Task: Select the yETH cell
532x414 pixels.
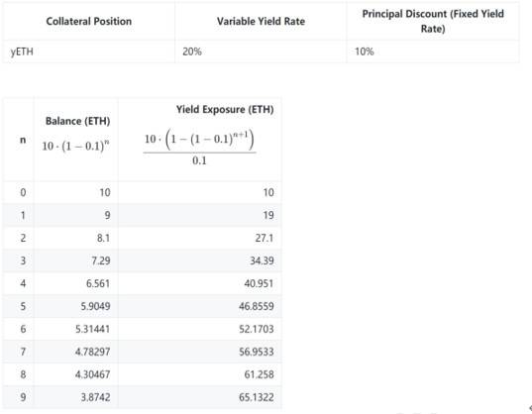Action: coord(22,52)
